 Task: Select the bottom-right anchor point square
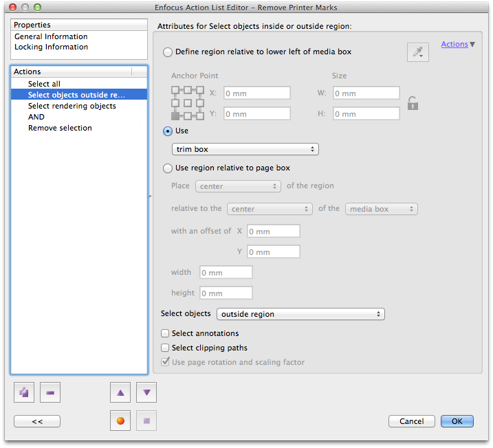200,116
